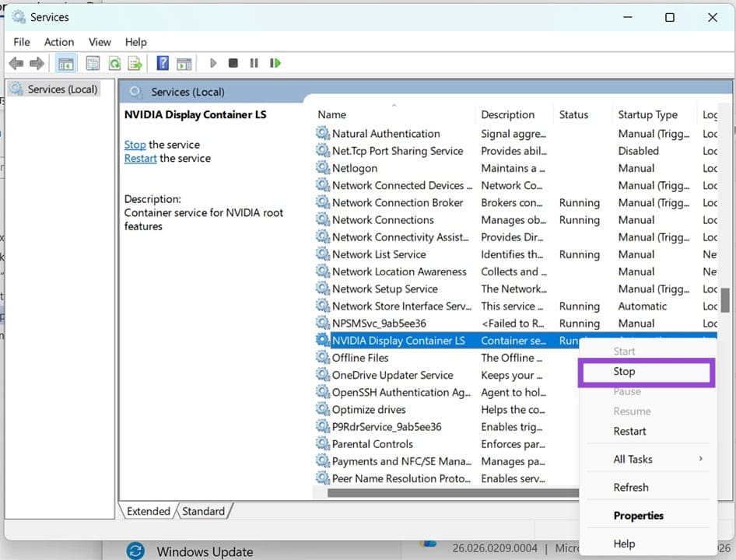736x560 pixels.
Task: Click the Export List toolbar icon
Action: click(x=135, y=64)
